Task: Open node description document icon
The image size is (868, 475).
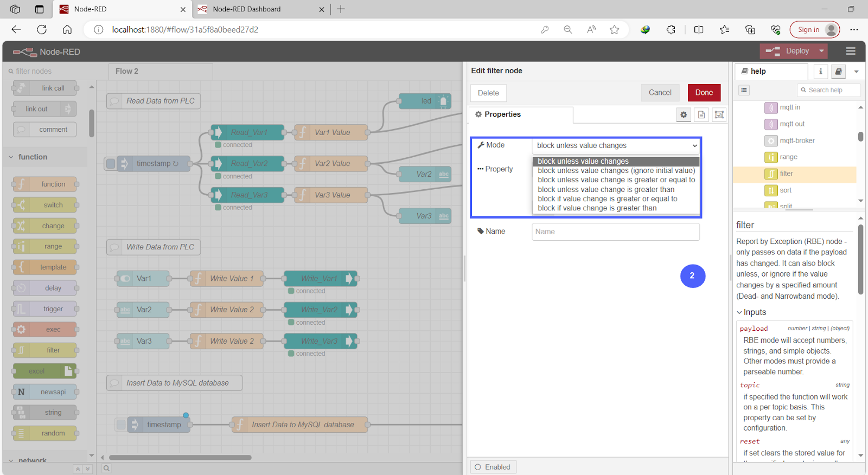Action: 701,114
